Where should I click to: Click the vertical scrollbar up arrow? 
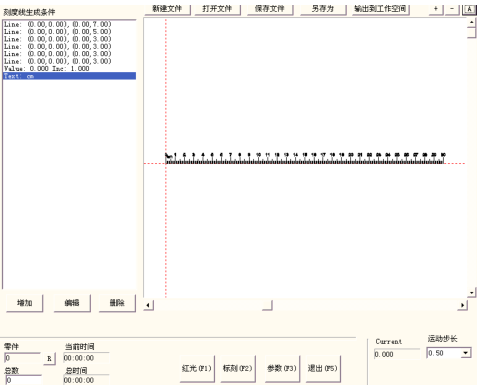pyautogui.click(x=471, y=23)
